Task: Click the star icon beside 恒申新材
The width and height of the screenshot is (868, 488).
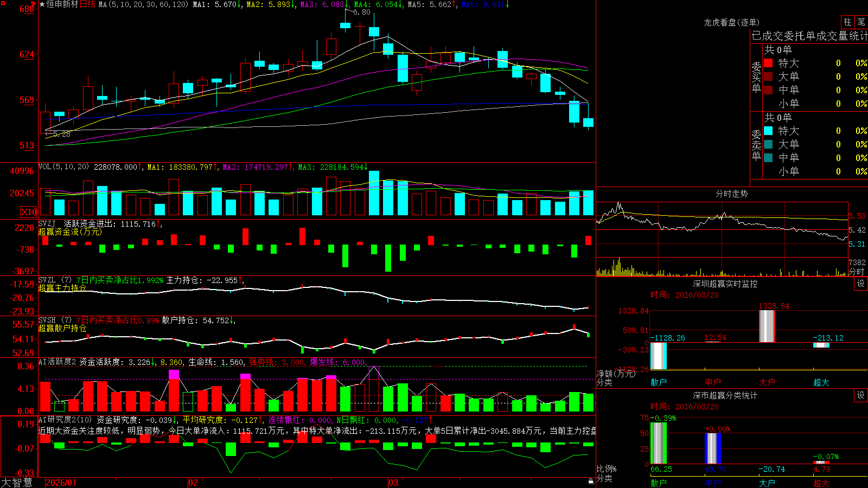Action: point(42,4)
